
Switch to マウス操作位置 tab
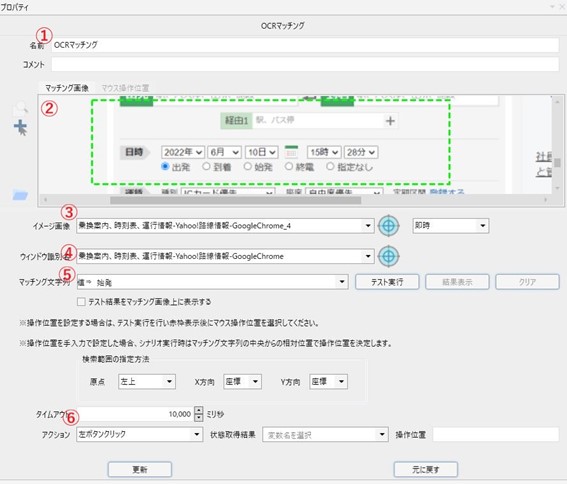(x=125, y=88)
